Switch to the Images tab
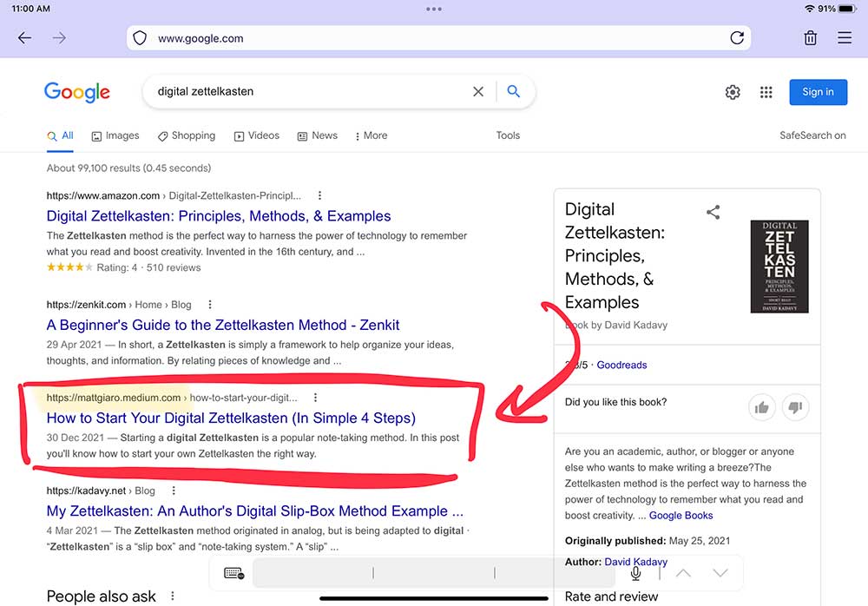This screenshot has width=868, height=606. [x=115, y=135]
